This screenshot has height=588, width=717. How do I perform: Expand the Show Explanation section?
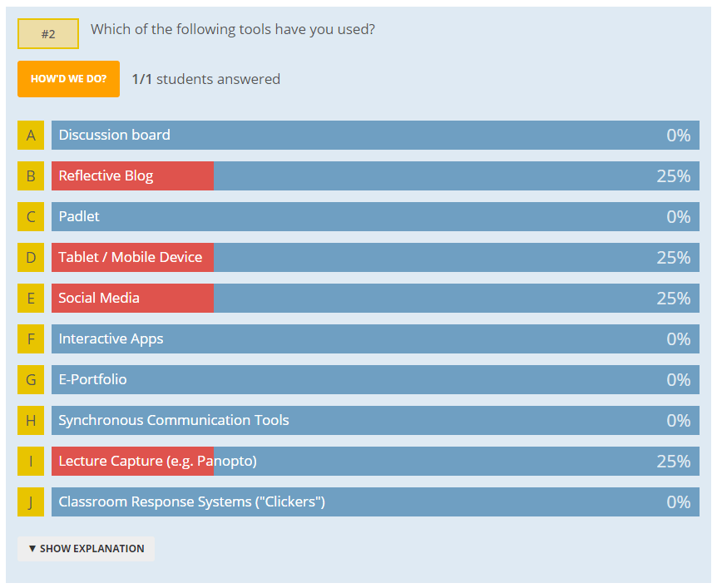click(x=86, y=549)
